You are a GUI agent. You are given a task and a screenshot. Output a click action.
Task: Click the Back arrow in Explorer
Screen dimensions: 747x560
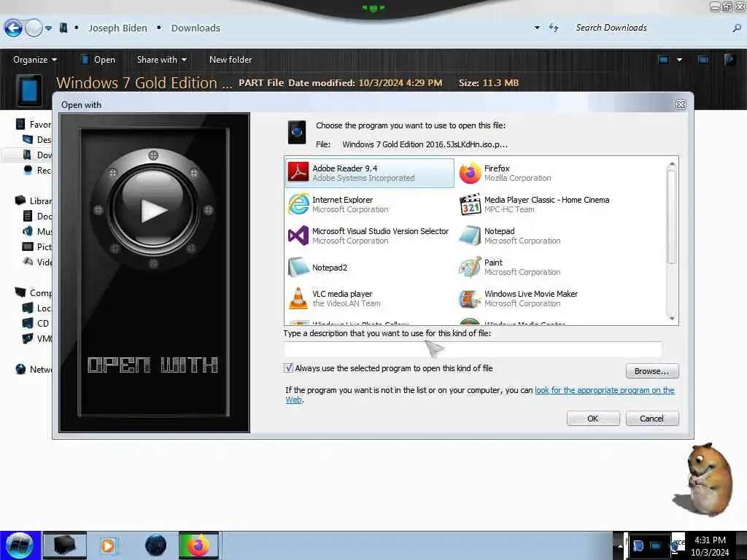pyautogui.click(x=13, y=28)
